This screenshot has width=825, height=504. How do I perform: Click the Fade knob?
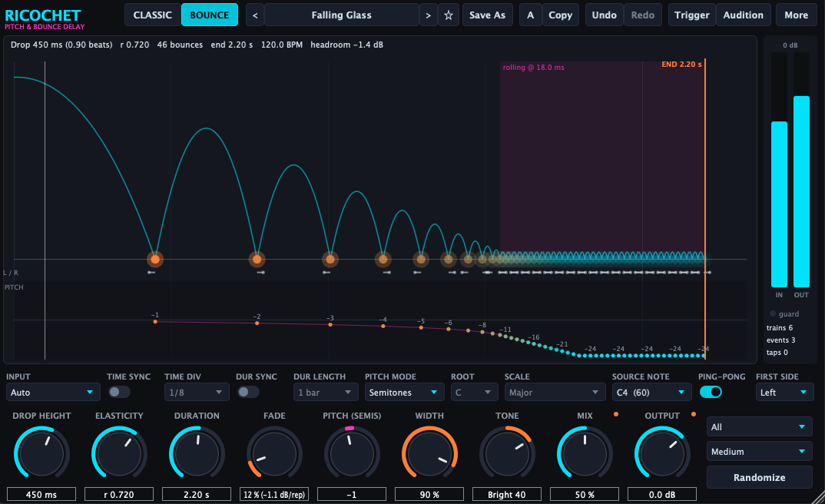(x=274, y=453)
